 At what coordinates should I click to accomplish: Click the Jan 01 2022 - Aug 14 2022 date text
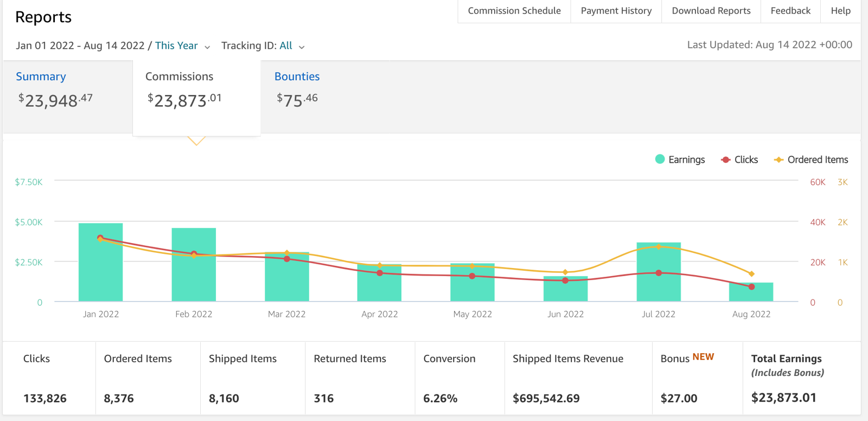[80, 46]
